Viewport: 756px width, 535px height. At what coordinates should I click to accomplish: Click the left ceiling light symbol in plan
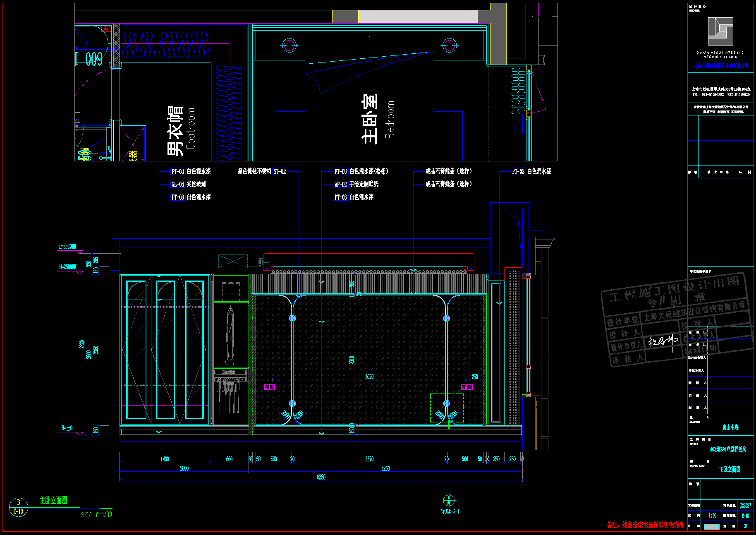coord(289,45)
